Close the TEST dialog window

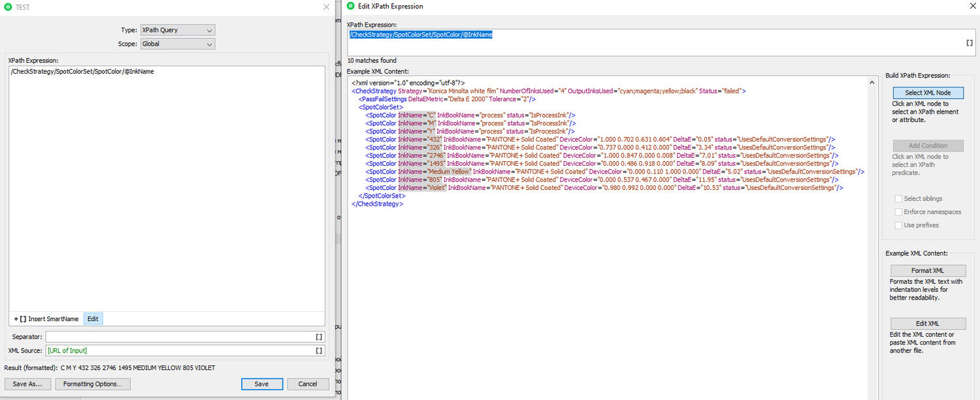click(x=327, y=7)
